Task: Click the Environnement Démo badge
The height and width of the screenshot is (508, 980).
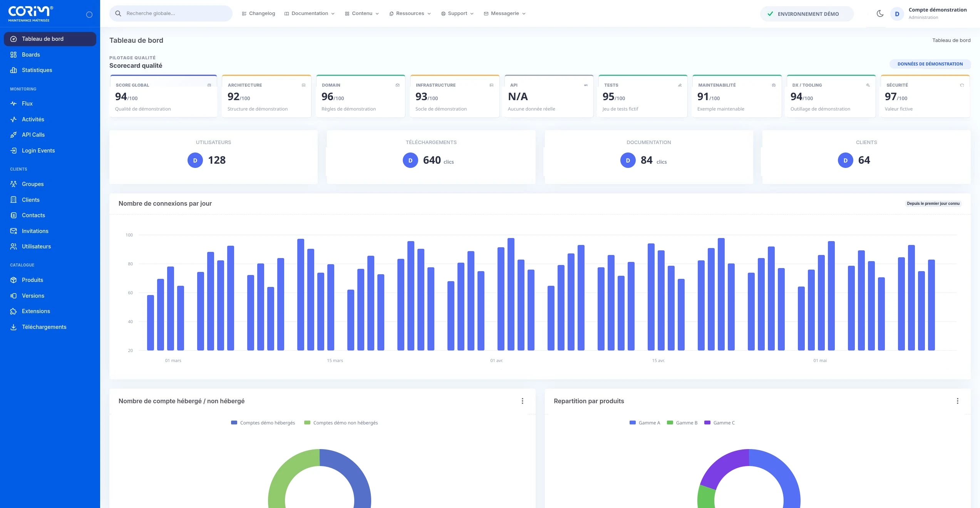Action: [x=807, y=14]
